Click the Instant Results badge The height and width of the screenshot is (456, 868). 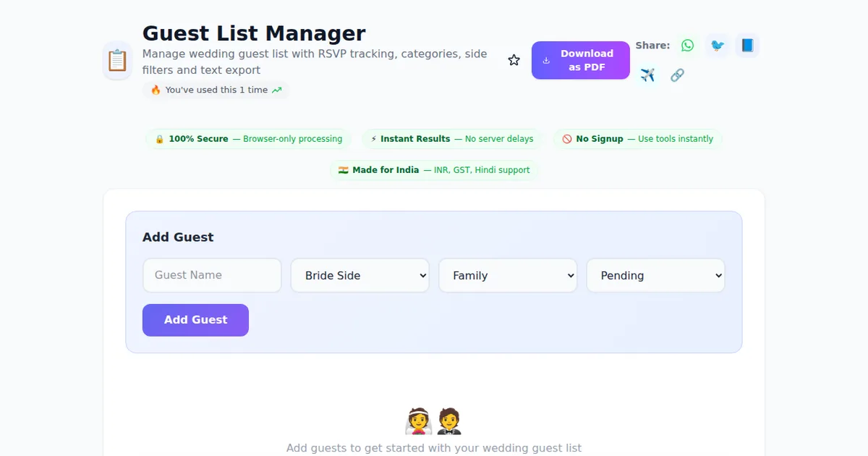[x=452, y=139]
